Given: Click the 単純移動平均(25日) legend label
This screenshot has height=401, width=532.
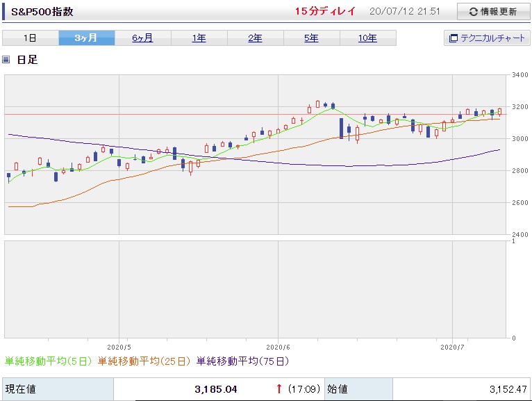Looking at the screenshot, I should pyautogui.click(x=144, y=361).
